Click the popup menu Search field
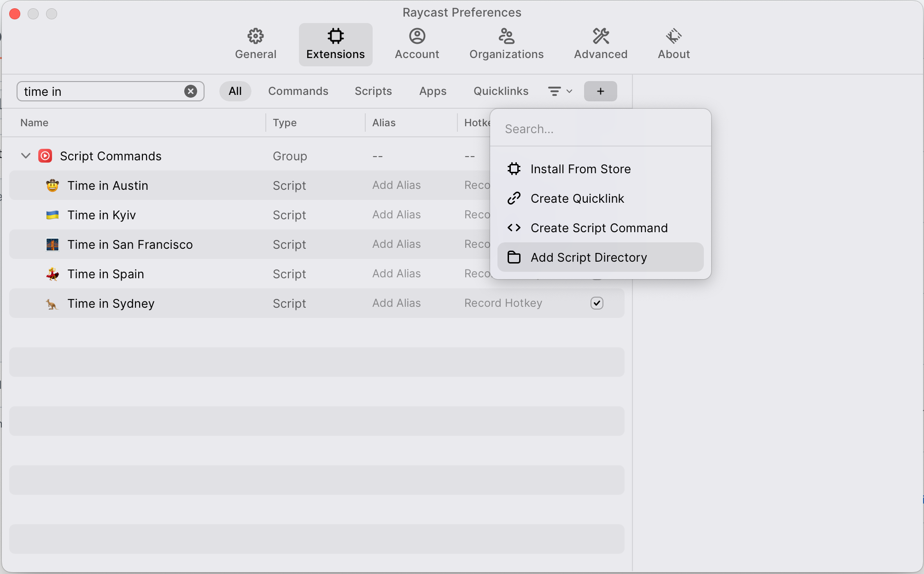 pyautogui.click(x=599, y=129)
